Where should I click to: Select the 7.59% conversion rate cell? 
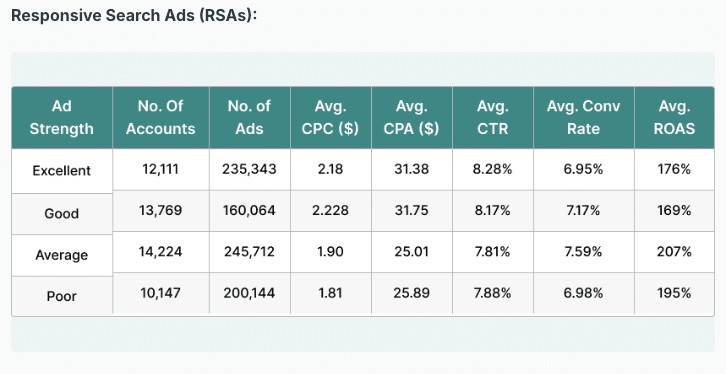point(584,252)
